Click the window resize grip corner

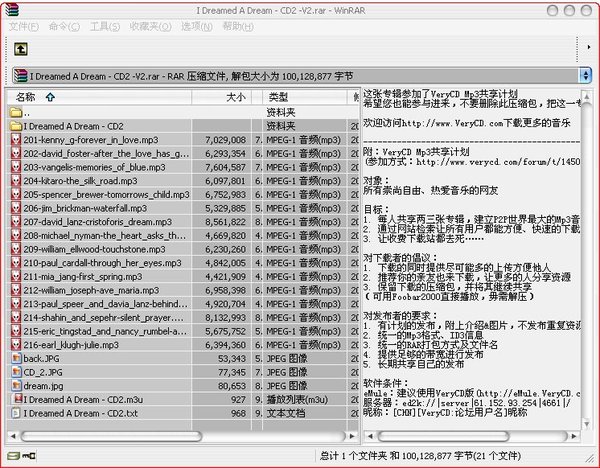[x=589, y=457]
